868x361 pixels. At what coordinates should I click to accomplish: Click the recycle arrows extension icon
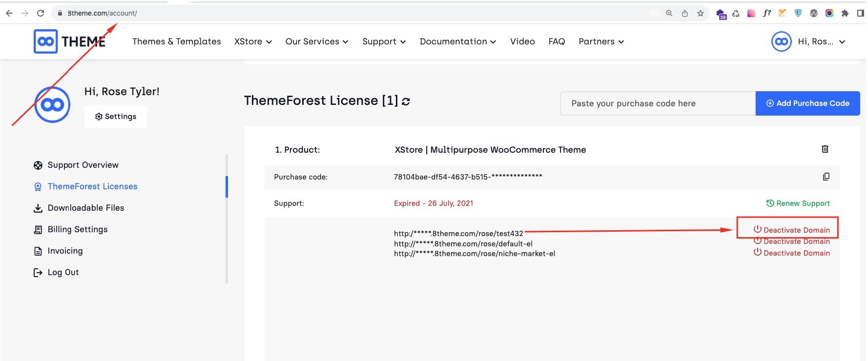(x=736, y=13)
